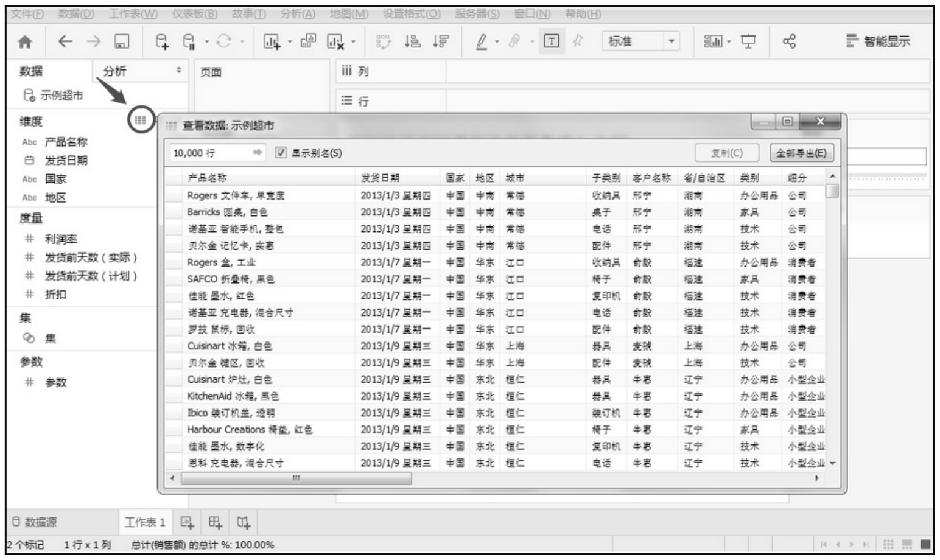
Task: Click the 全部导出(E) button
Action: [801, 153]
